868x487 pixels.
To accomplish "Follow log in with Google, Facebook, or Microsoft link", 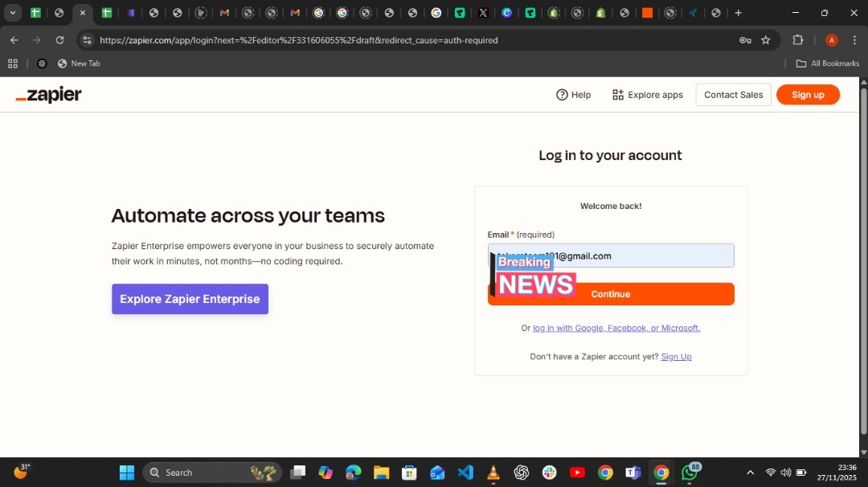I will click(x=616, y=328).
